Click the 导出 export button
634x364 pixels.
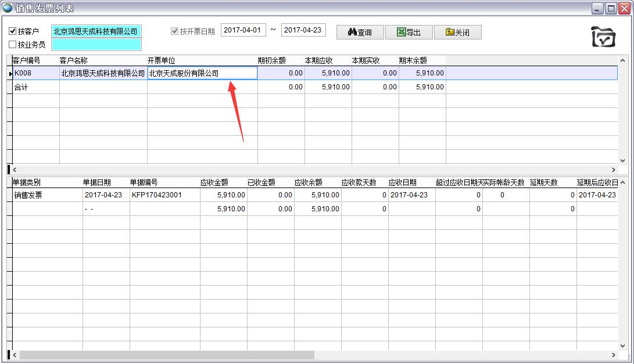[x=409, y=32]
